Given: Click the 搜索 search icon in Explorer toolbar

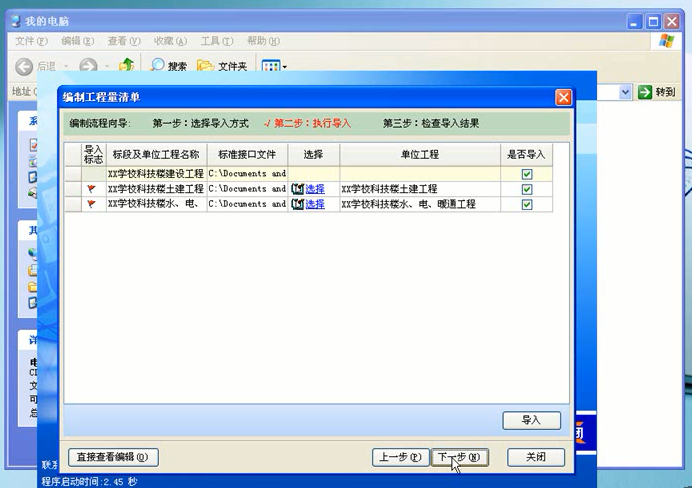Looking at the screenshot, I should (159, 66).
